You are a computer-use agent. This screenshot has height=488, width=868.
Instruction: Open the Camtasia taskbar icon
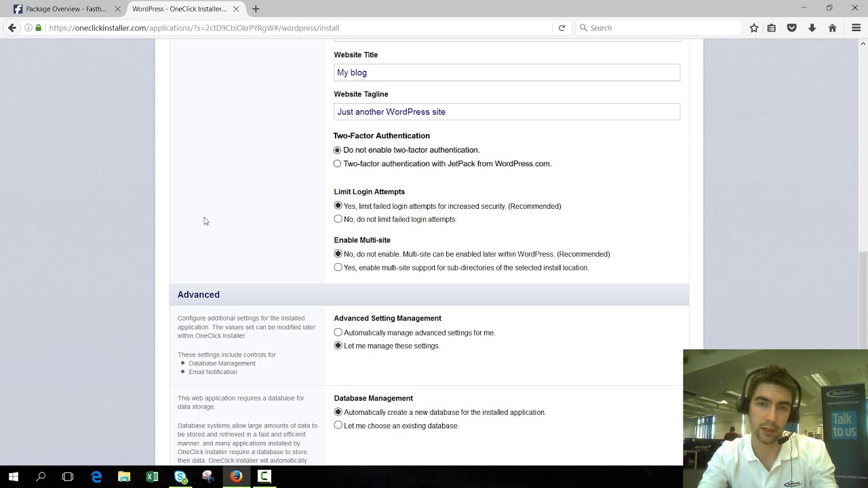[x=264, y=476]
